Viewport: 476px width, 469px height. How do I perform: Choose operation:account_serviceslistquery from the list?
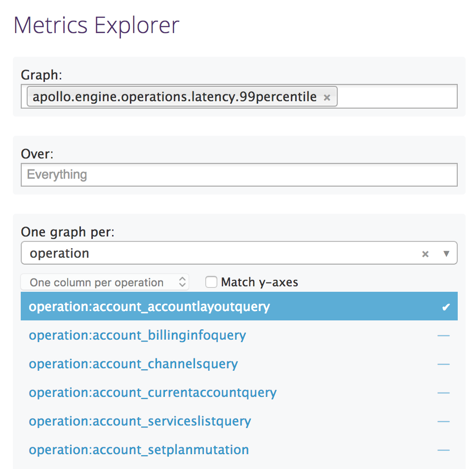[140, 421]
